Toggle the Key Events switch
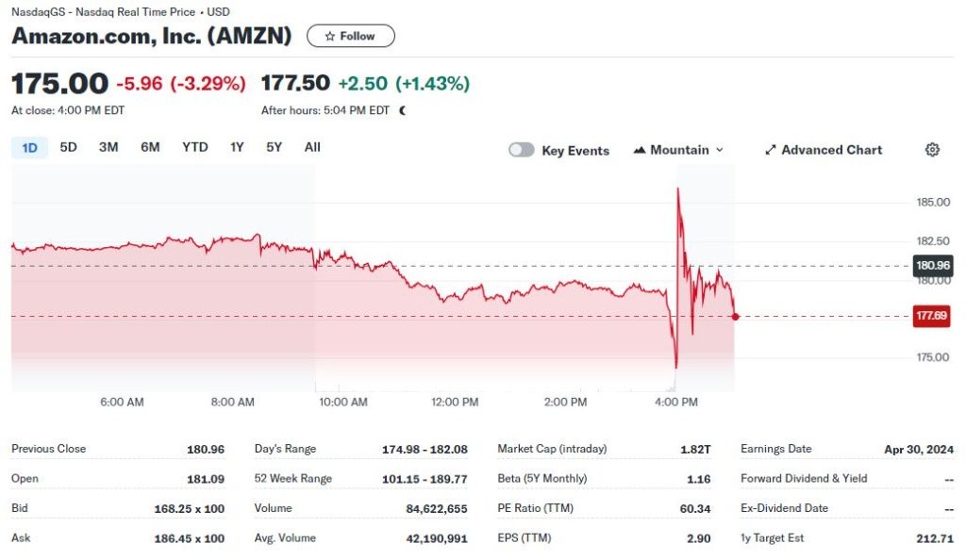The image size is (966, 560). tap(522, 150)
